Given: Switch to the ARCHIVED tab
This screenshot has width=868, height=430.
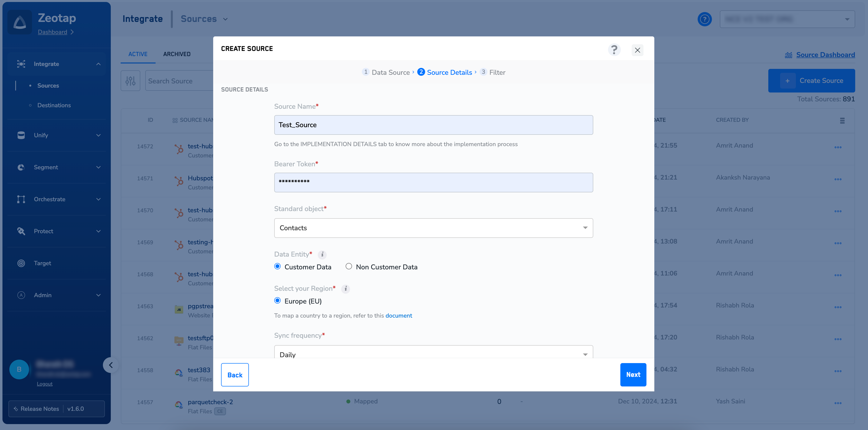Looking at the screenshot, I should pyautogui.click(x=177, y=54).
